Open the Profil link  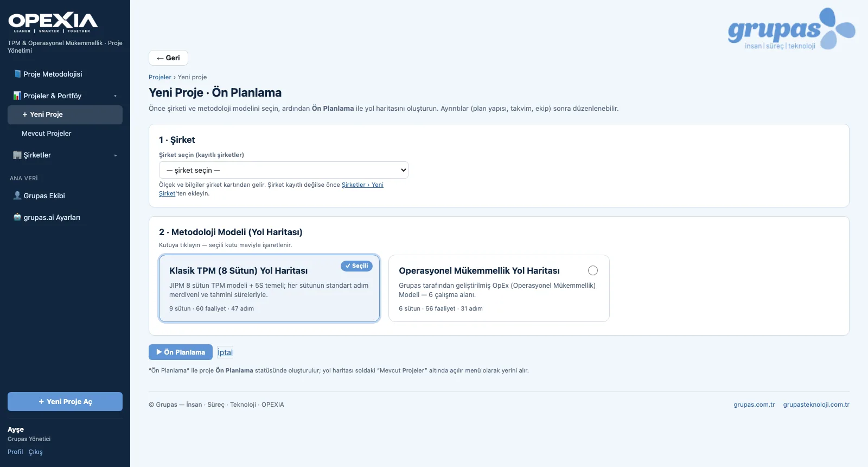[x=15, y=452]
